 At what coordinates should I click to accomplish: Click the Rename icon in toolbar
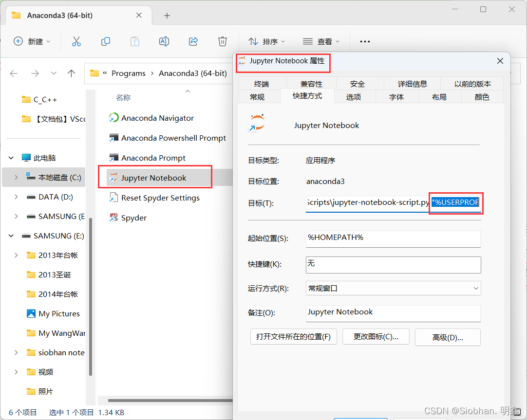[164, 41]
